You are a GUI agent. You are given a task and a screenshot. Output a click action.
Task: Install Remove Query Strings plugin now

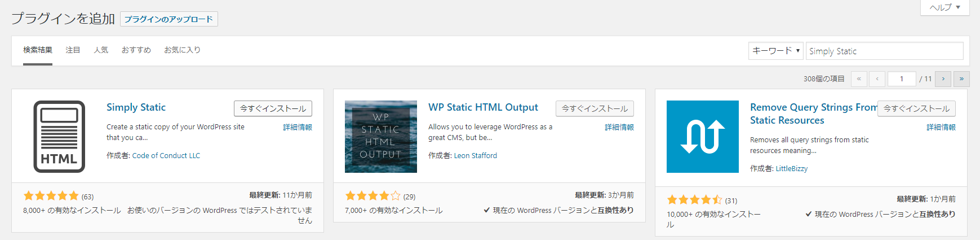coord(916,108)
